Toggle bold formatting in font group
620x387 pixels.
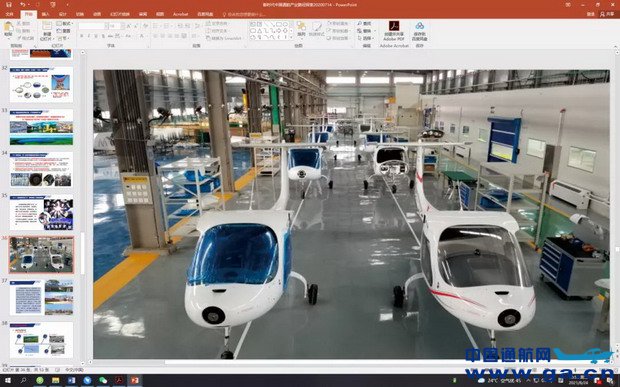click(81, 36)
